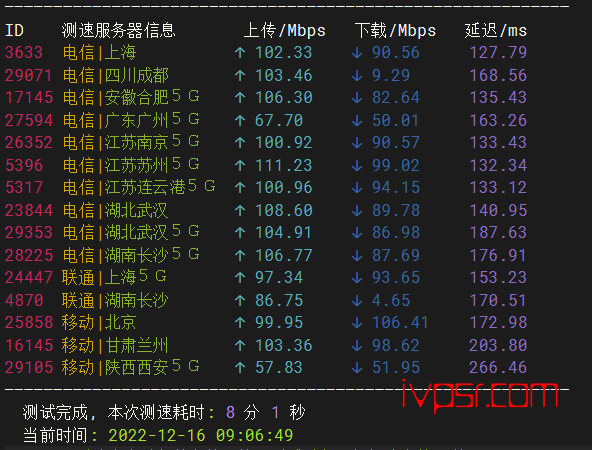Viewport: 592px width, 450px height.
Task: Select server ID 3633
Action: tap(24, 52)
